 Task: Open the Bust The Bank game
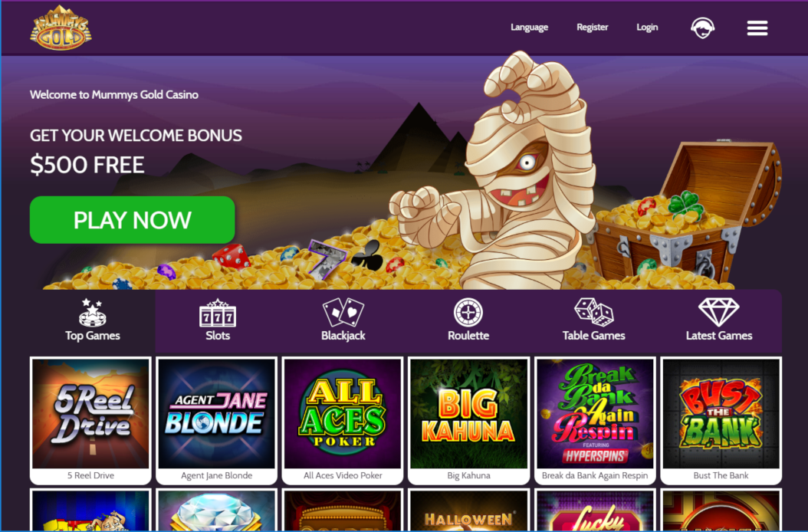click(721, 421)
